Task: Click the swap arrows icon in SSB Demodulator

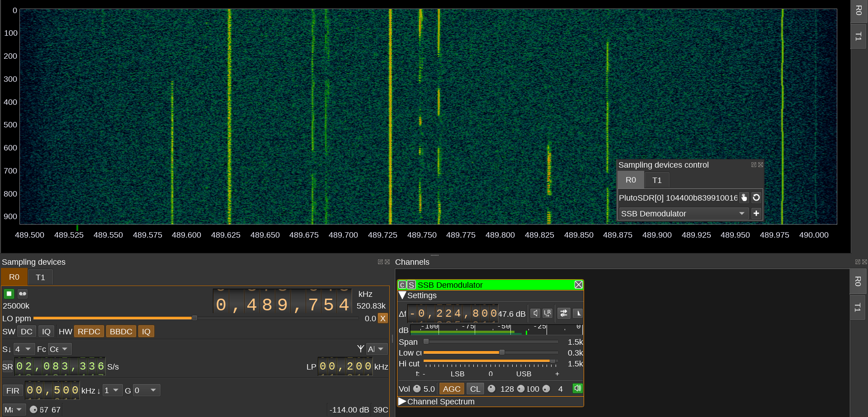Action: pyautogui.click(x=564, y=313)
